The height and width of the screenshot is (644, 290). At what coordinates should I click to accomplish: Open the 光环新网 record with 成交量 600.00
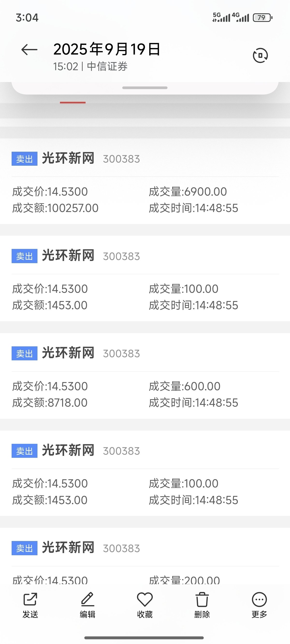tap(145, 376)
